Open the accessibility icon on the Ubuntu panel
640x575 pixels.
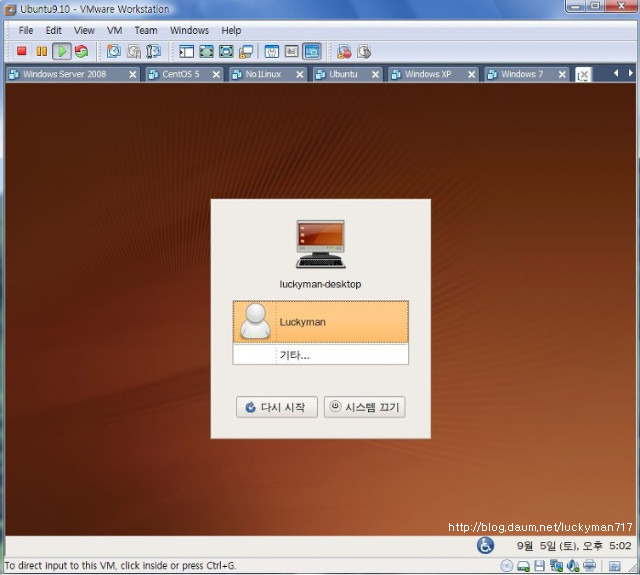pyautogui.click(x=485, y=545)
